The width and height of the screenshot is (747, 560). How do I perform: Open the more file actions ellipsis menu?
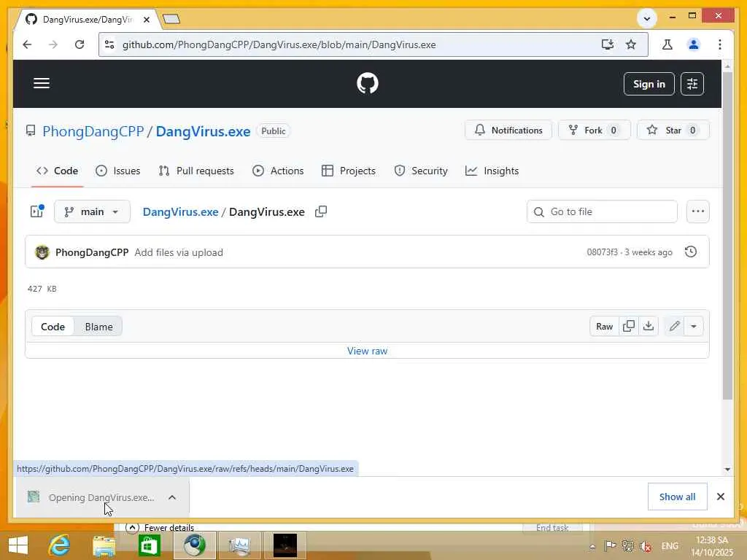click(x=697, y=211)
